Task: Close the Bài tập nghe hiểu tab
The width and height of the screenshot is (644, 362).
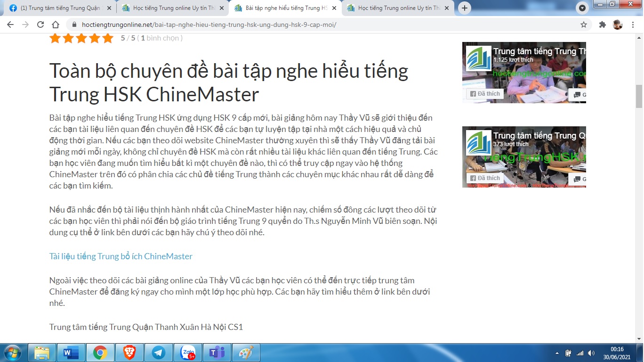Action: point(334,8)
